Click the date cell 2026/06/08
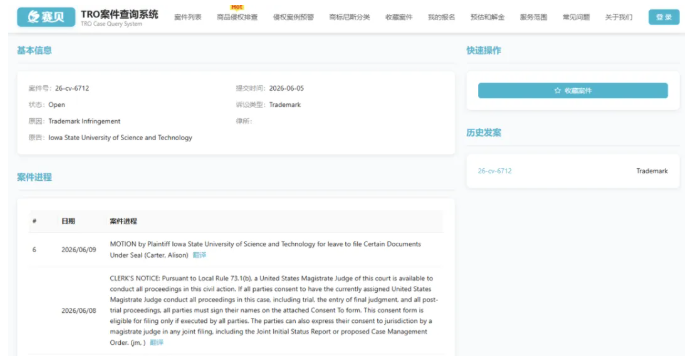Image resolution: width=694 pixels, height=364 pixels. [x=79, y=311]
